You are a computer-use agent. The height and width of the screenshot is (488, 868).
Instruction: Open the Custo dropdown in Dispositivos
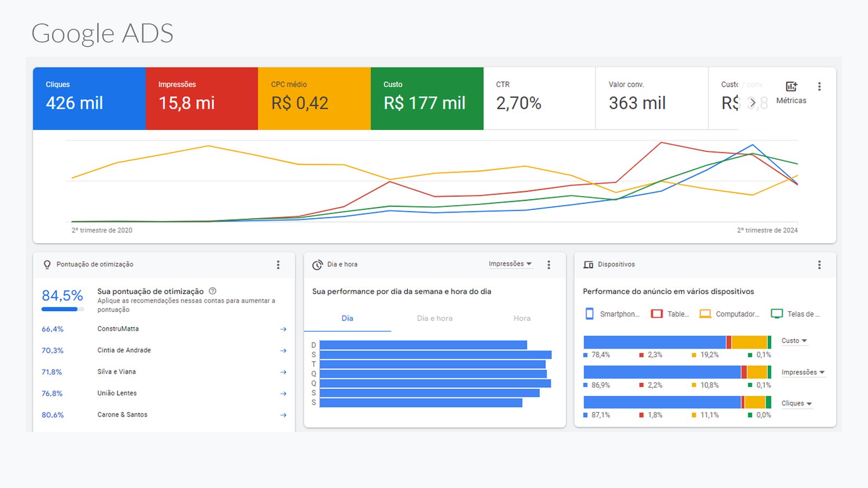coord(794,341)
